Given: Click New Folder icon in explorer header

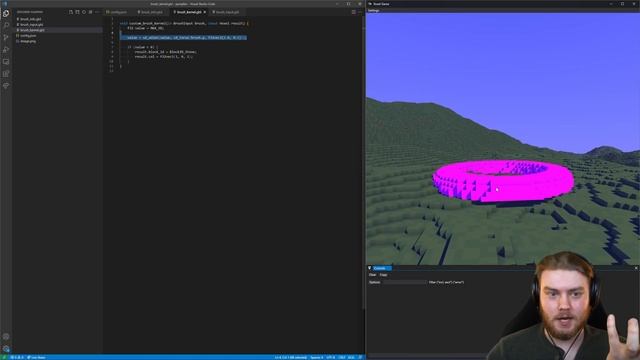Looking at the screenshot, I should [77, 12].
